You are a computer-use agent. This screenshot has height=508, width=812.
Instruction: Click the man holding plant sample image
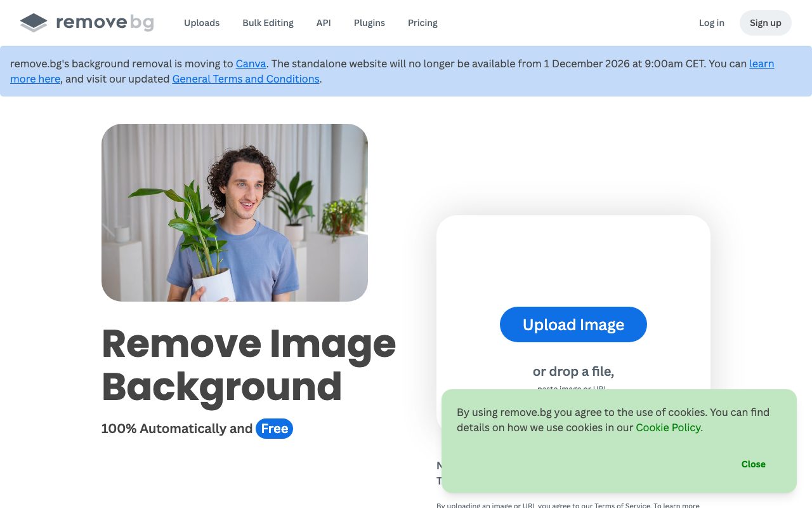pyautogui.click(x=235, y=213)
